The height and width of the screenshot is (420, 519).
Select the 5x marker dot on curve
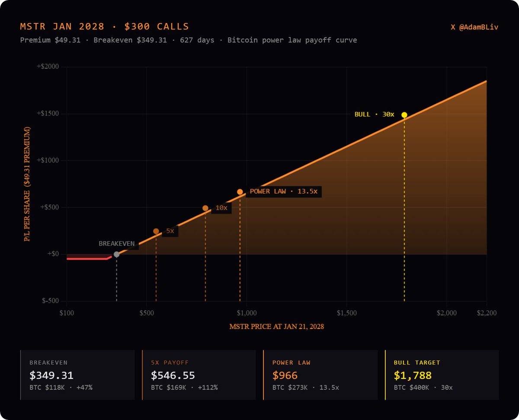click(x=156, y=231)
